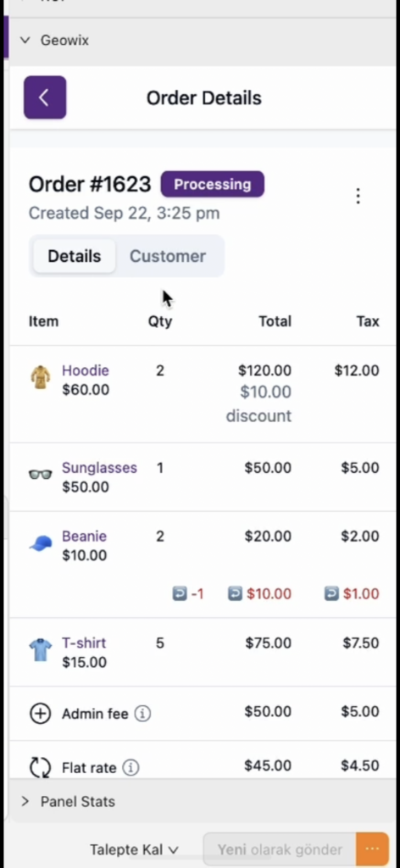The width and height of the screenshot is (400, 868).
Task: Click the Hoodie product thumbnail
Action: point(41,378)
